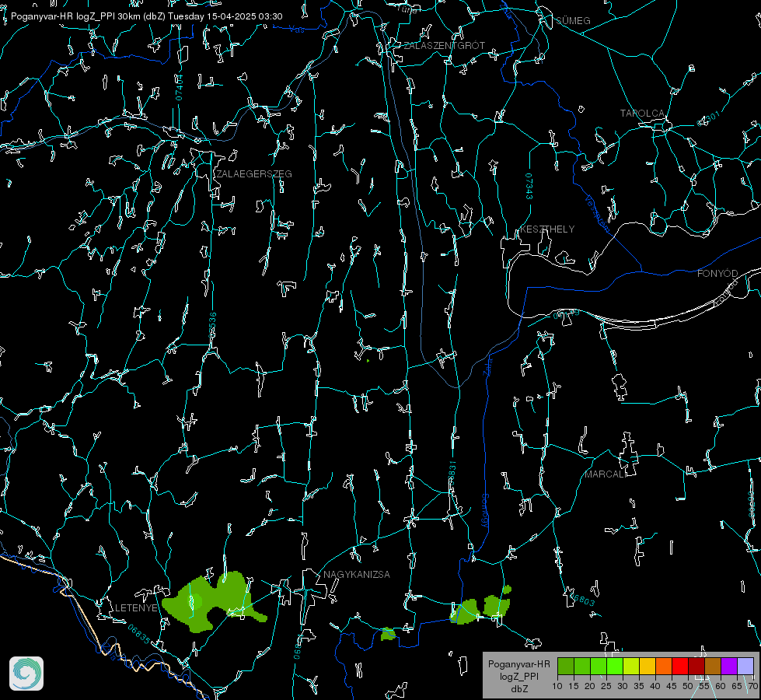Click the small green echo on the blue border

(388, 634)
